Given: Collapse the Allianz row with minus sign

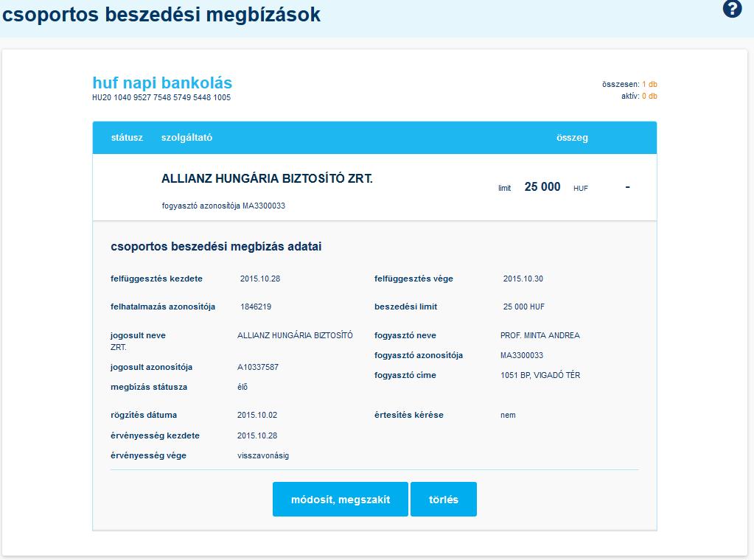Looking at the screenshot, I should [627, 186].
